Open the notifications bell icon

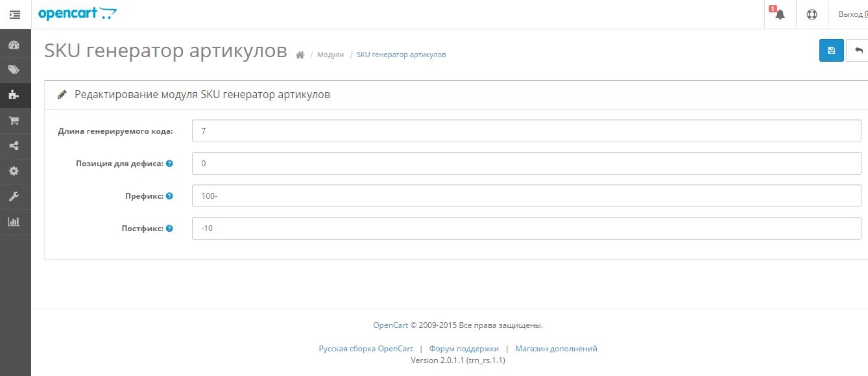[780, 14]
